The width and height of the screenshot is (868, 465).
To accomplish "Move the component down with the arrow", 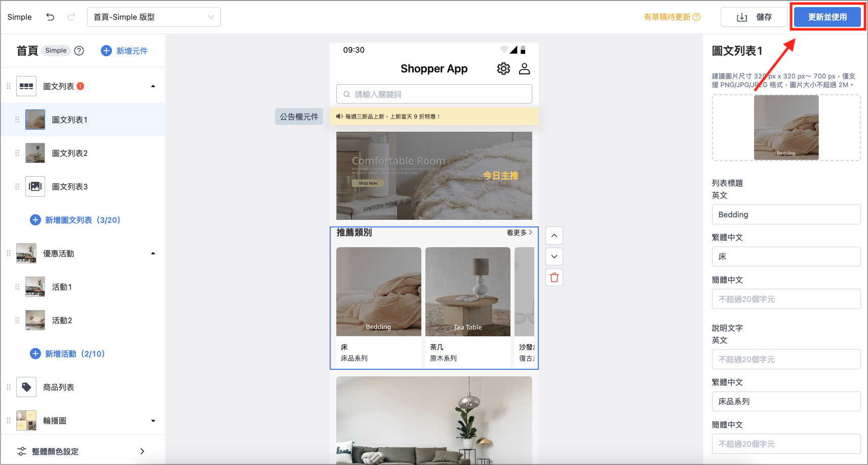I will pyautogui.click(x=554, y=256).
